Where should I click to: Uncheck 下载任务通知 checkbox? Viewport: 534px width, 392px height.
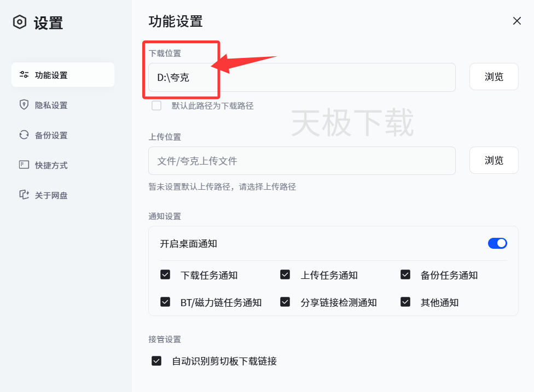165,274
